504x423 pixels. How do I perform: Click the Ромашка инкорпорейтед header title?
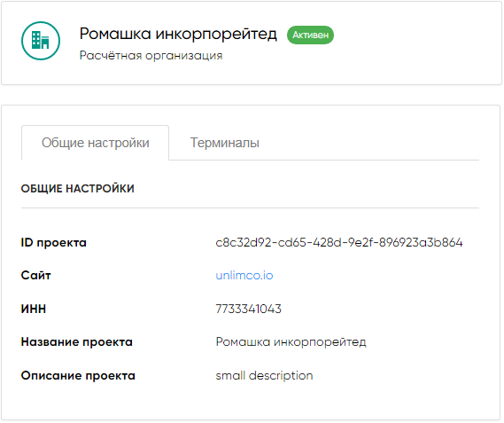[178, 34]
